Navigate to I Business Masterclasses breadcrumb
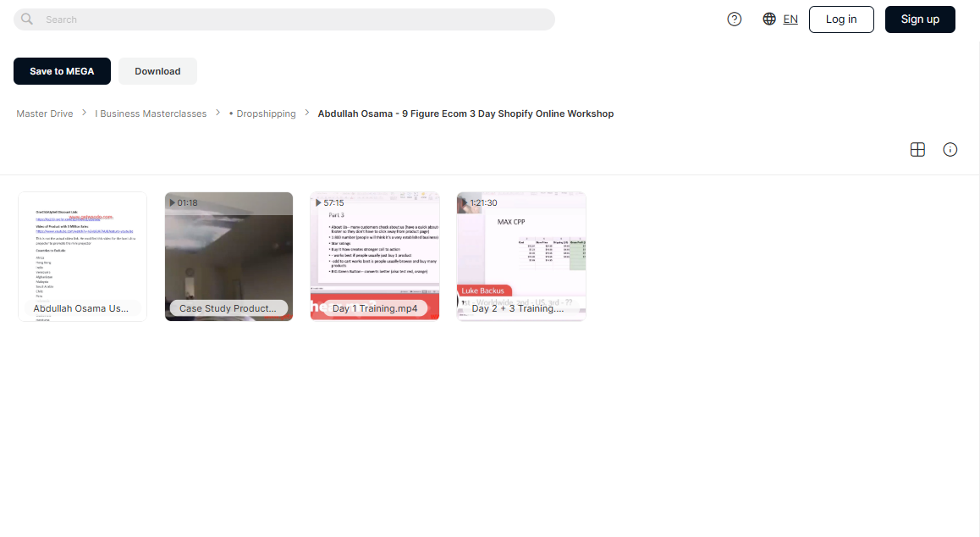Image resolution: width=980 pixels, height=537 pixels. coord(151,113)
